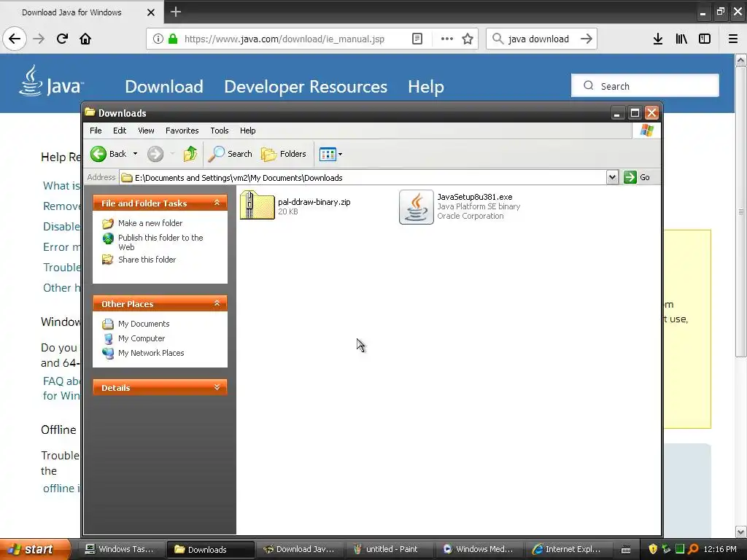Open File menu in Downloads window

[x=96, y=131]
